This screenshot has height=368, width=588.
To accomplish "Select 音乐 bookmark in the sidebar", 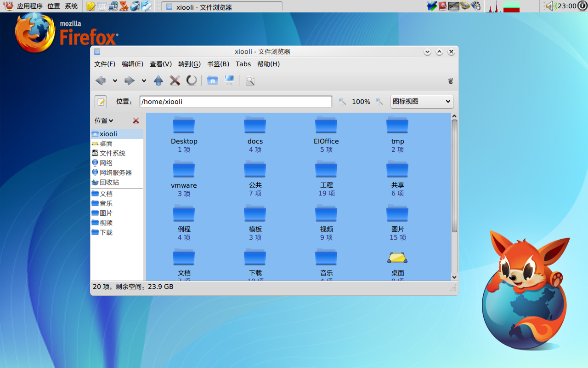I will [x=117, y=203].
